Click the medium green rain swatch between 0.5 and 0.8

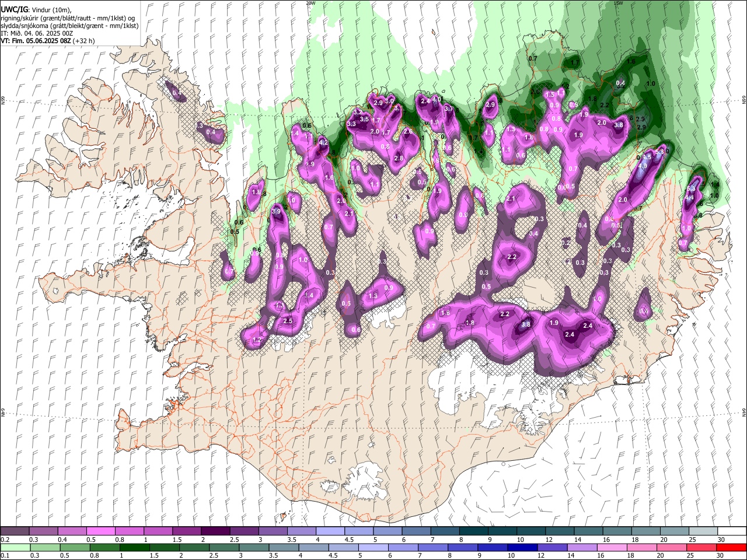pyautogui.click(x=75, y=547)
